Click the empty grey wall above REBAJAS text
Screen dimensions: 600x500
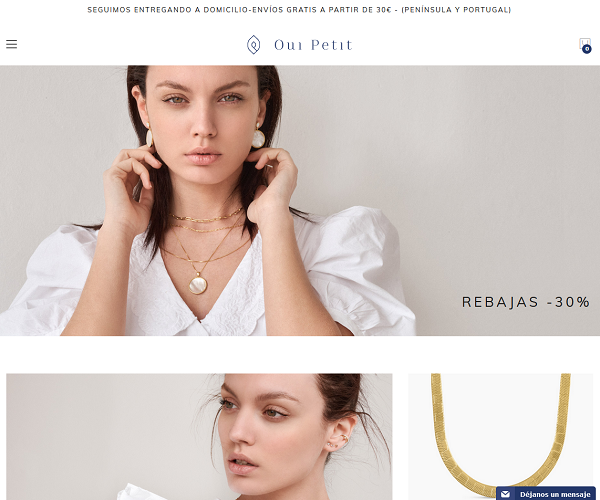click(x=497, y=172)
